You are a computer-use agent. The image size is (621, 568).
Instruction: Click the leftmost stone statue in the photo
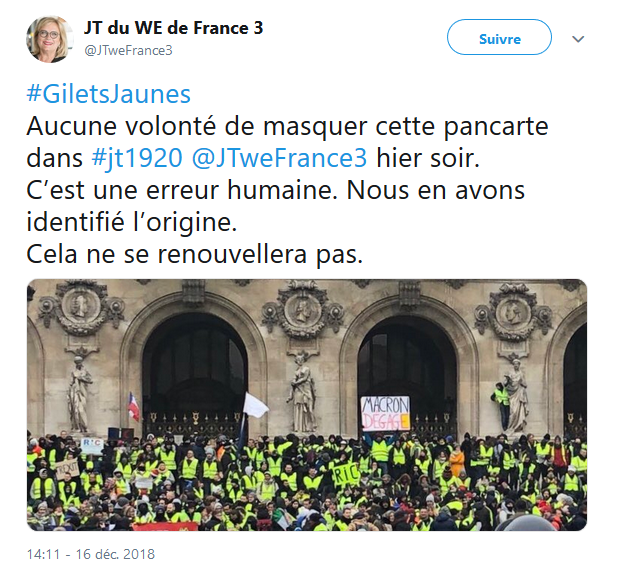click(79, 394)
